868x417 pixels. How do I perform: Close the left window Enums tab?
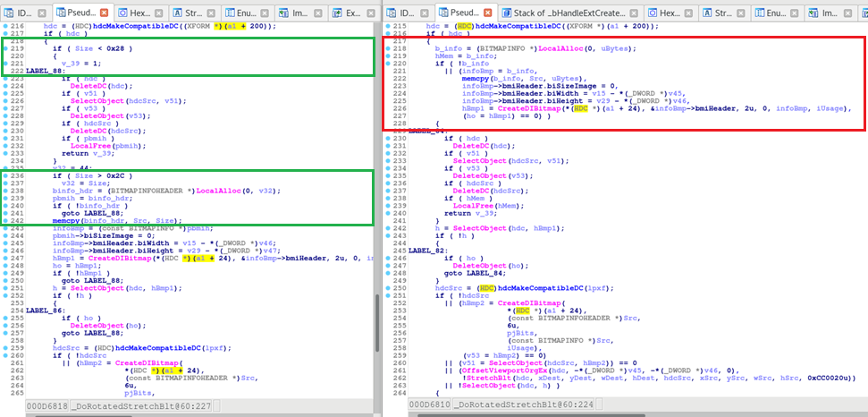265,13
